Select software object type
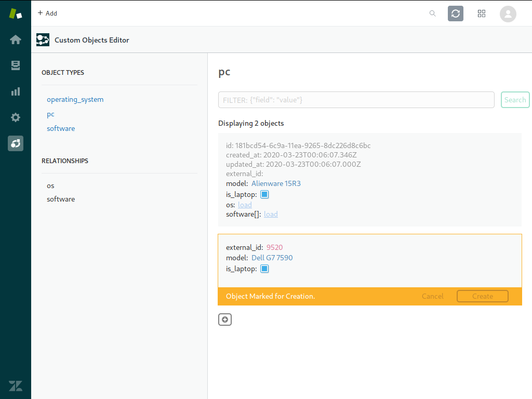The width and height of the screenshot is (532, 399). [61, 128]
